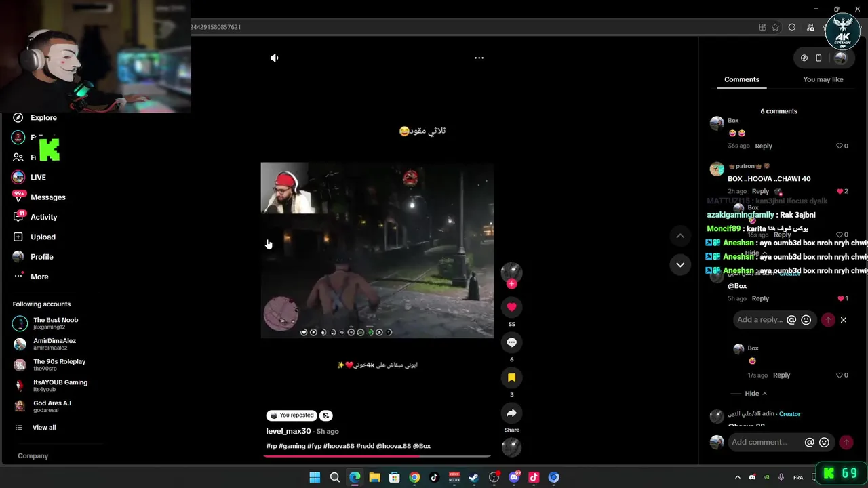Click the Share arrow icon
This screenshot has height=488, width=868.
pos(511,413)
